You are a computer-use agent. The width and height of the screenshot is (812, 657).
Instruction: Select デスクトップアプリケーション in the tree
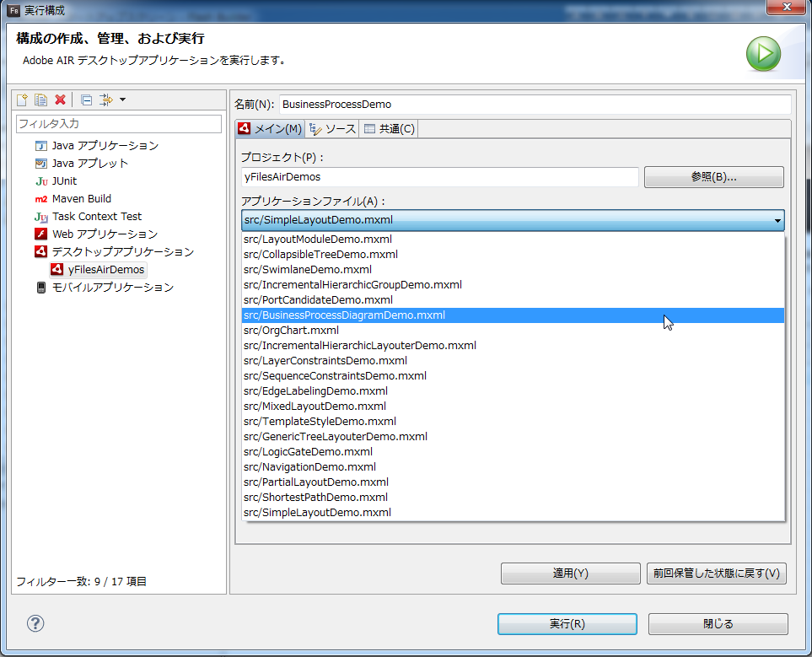[115, 252]
